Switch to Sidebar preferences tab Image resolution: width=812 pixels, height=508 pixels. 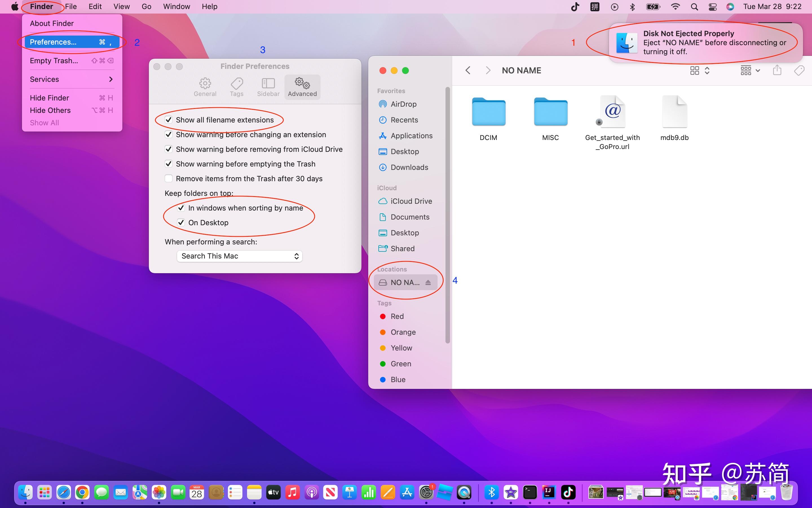(268, 87)
